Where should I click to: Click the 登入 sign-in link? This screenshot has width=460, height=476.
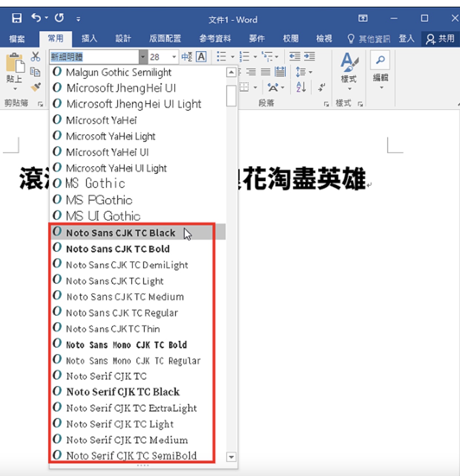(407, 38)
